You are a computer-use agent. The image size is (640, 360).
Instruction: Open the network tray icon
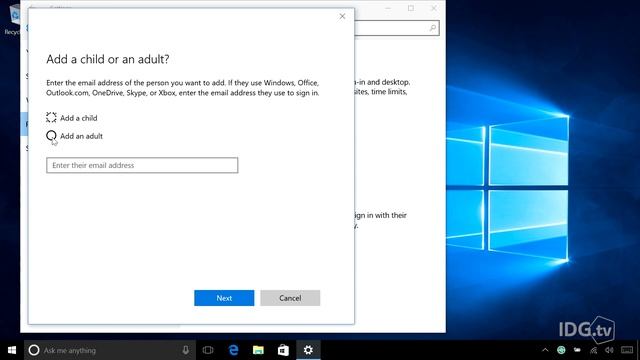pos(593,350)
